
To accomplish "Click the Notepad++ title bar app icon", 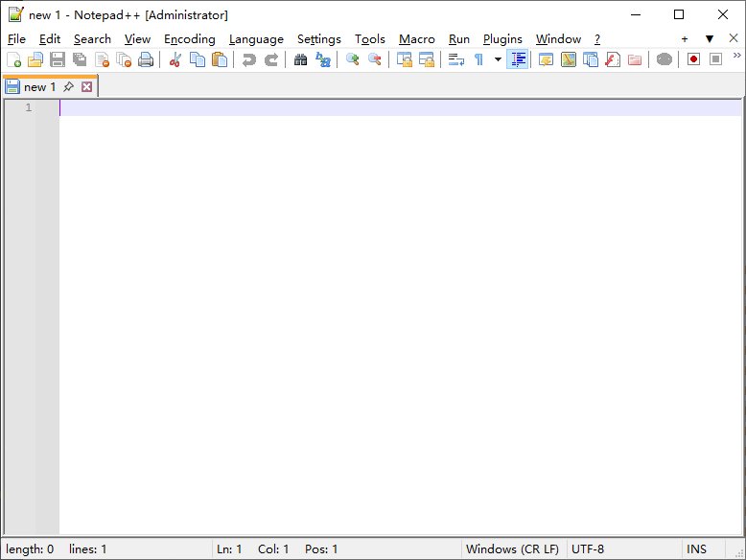I will click(15, 14).
